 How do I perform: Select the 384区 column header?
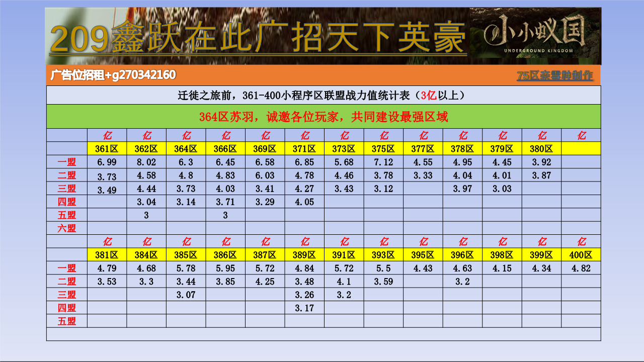146,255
